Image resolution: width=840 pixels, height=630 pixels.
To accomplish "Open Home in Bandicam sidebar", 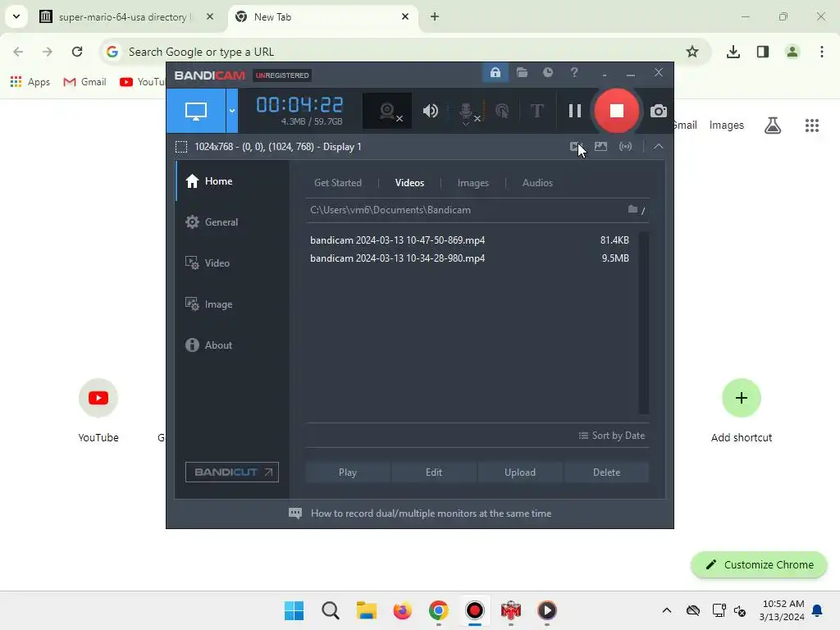I will coord(232,181).
